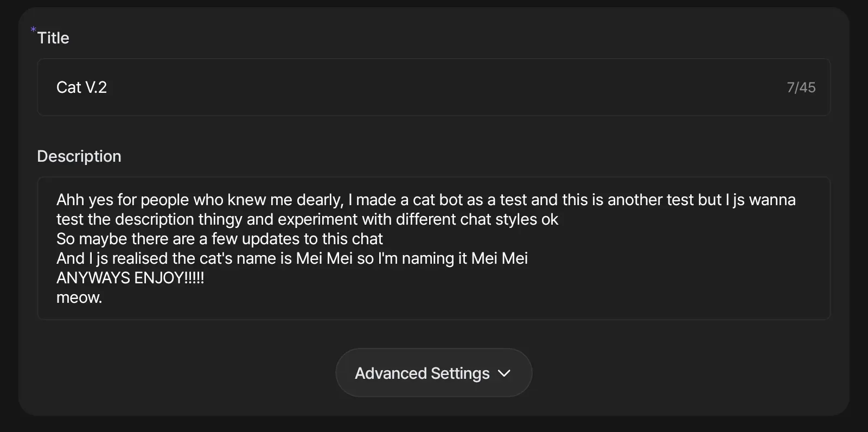Place cursor in 'meow.' line
Image resolution: width=868 pixels, height=432 pixels.
[79, 297]
